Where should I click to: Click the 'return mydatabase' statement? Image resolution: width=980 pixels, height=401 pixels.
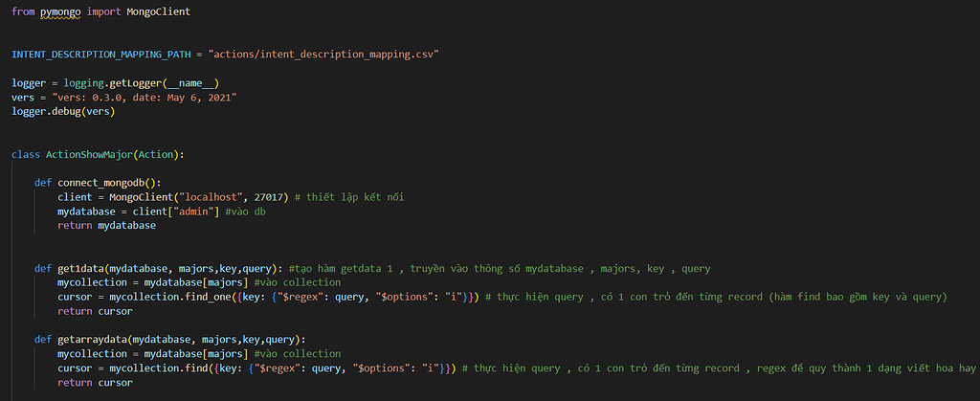coord(105,226)
